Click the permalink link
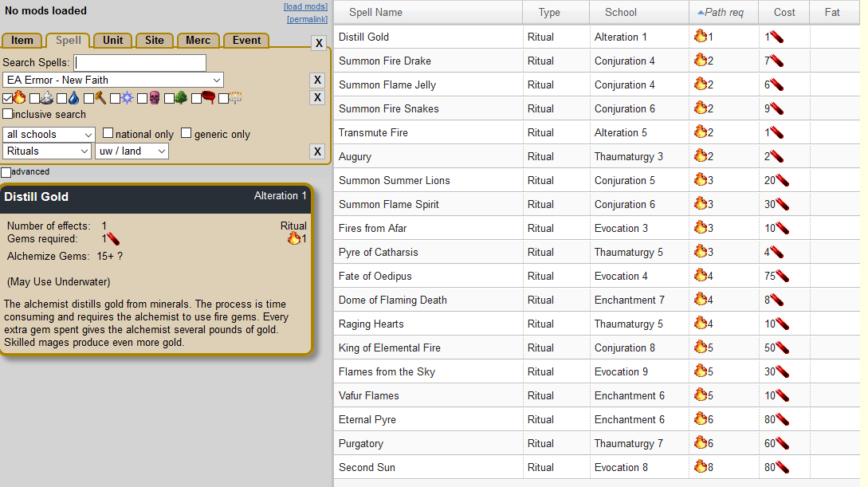 click(x=307, y=19)
